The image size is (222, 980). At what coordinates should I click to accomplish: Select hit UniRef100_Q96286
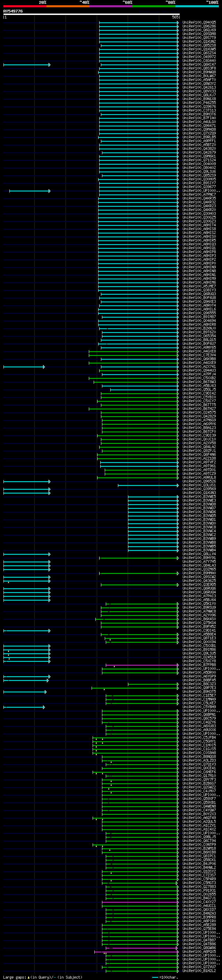pyautogui.click(x=199, y=26)
